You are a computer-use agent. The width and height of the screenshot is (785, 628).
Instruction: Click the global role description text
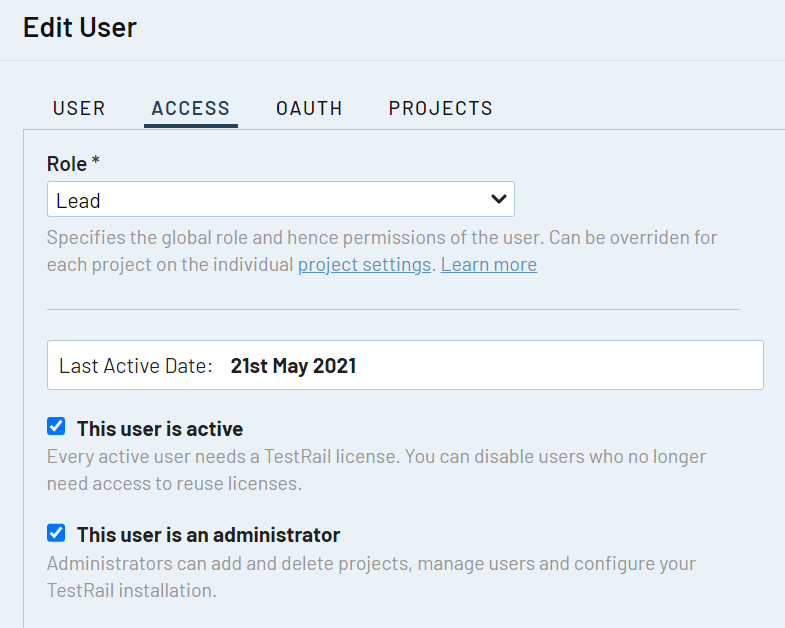pyautogui.click(x=382, y=251)
